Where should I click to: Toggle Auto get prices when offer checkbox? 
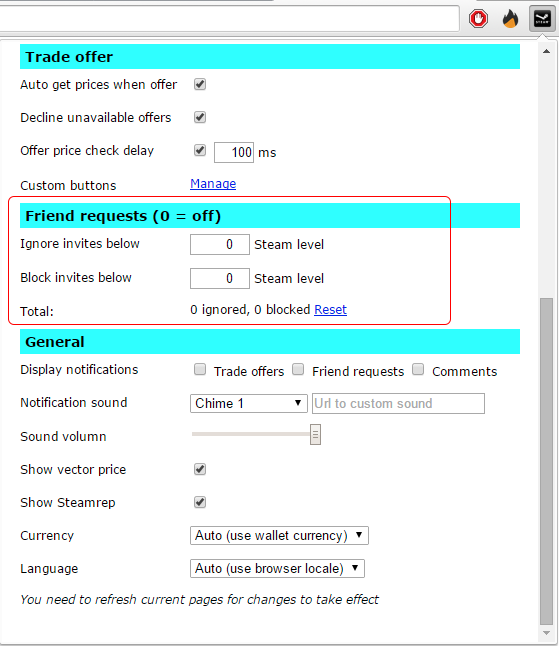[200, 84]
